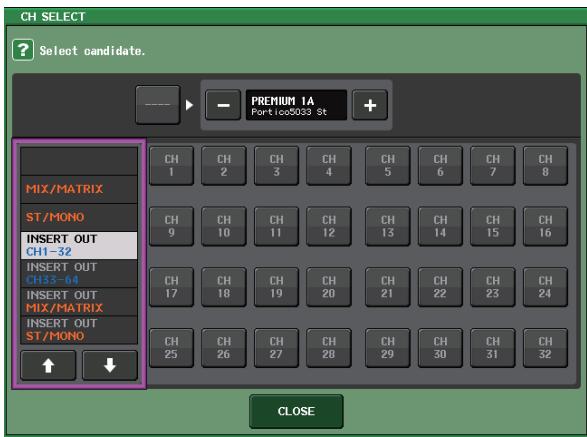Select the CH 24 candidate

pyautogui.click(x=545, y=287)
